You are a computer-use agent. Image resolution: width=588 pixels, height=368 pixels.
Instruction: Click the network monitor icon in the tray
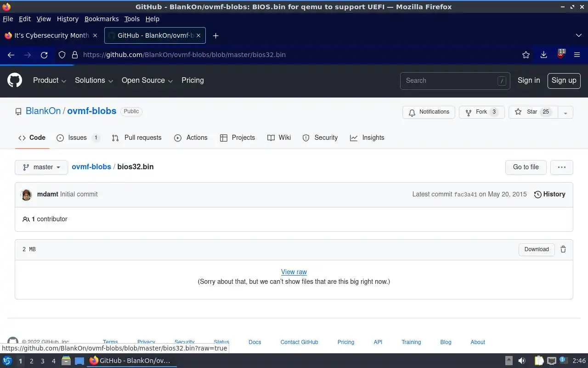[x=551, y=361]
